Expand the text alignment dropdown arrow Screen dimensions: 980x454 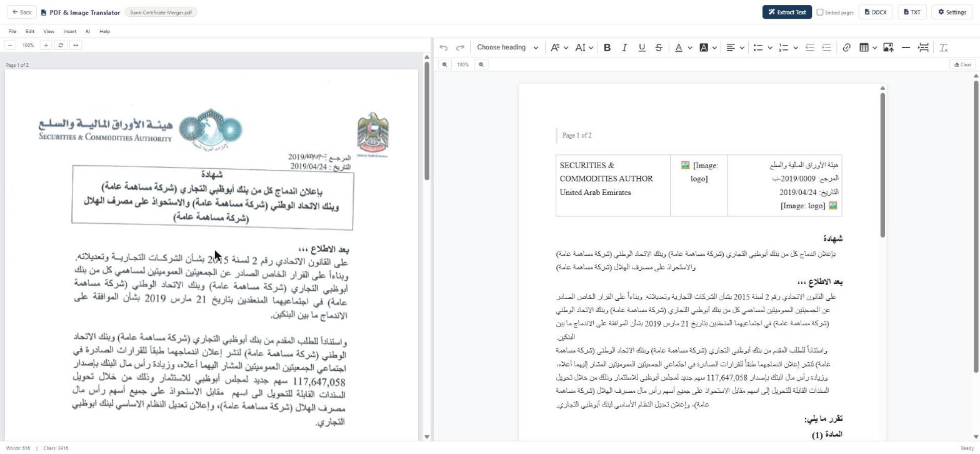pos(742,48)
